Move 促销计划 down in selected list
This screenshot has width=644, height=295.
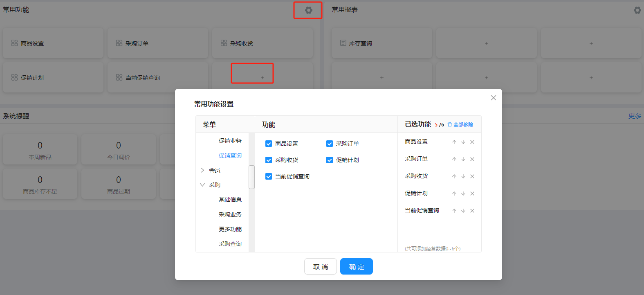click(x=463, y=194)
